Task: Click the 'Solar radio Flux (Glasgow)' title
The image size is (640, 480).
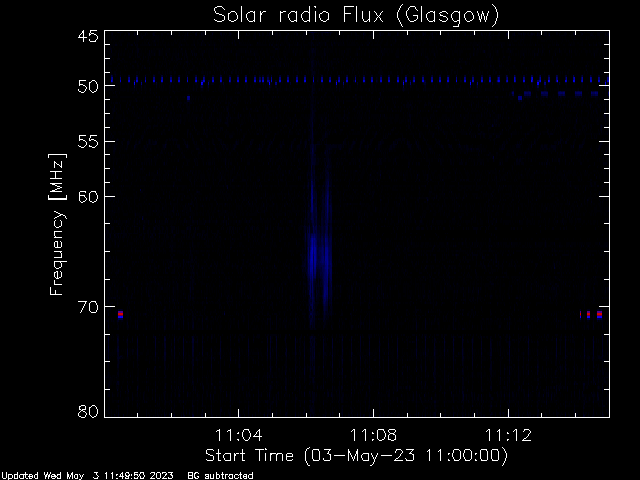Action: 356,16
